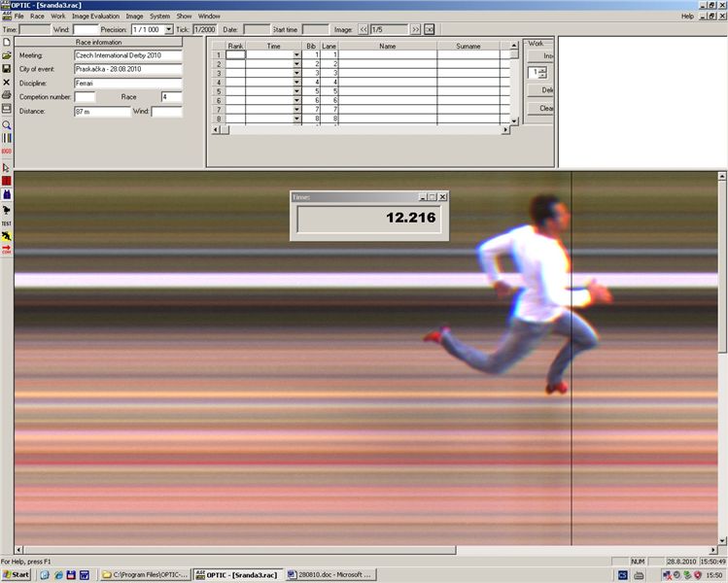Open the Help menu
Viewport: 728px width, 583px height.
(687, 16)
